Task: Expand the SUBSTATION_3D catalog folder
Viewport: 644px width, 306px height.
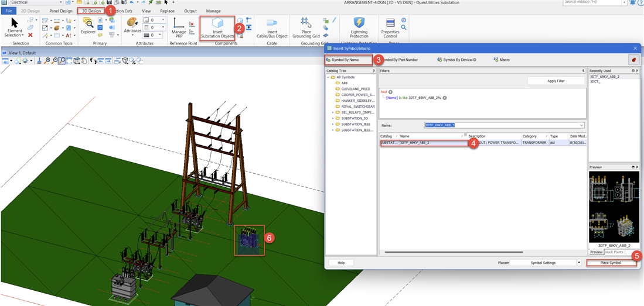Action: (x=333, y=118)
